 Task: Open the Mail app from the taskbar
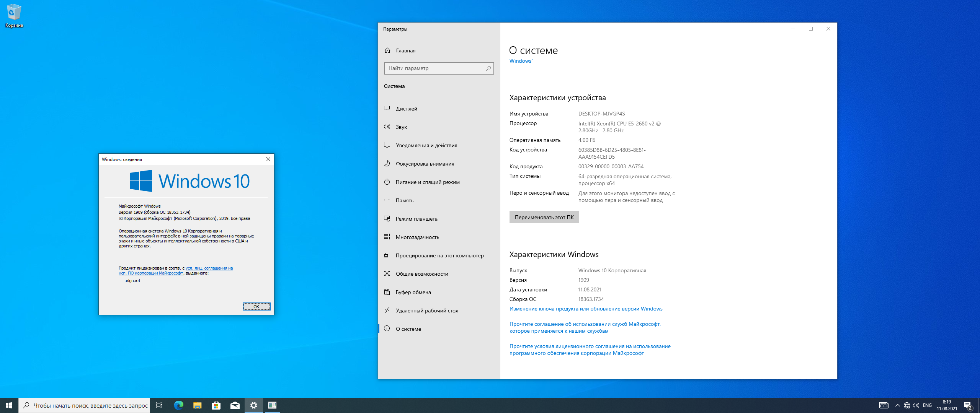pos(235,405)
